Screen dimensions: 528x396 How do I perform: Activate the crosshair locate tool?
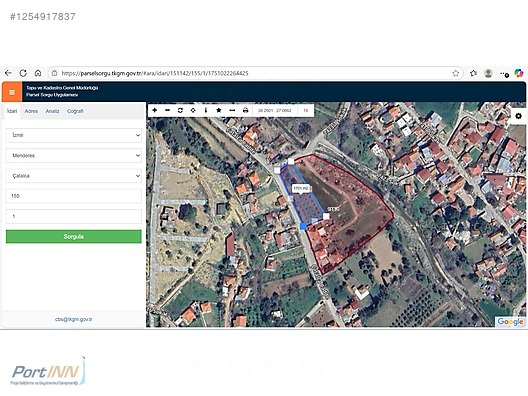(193, 110)
